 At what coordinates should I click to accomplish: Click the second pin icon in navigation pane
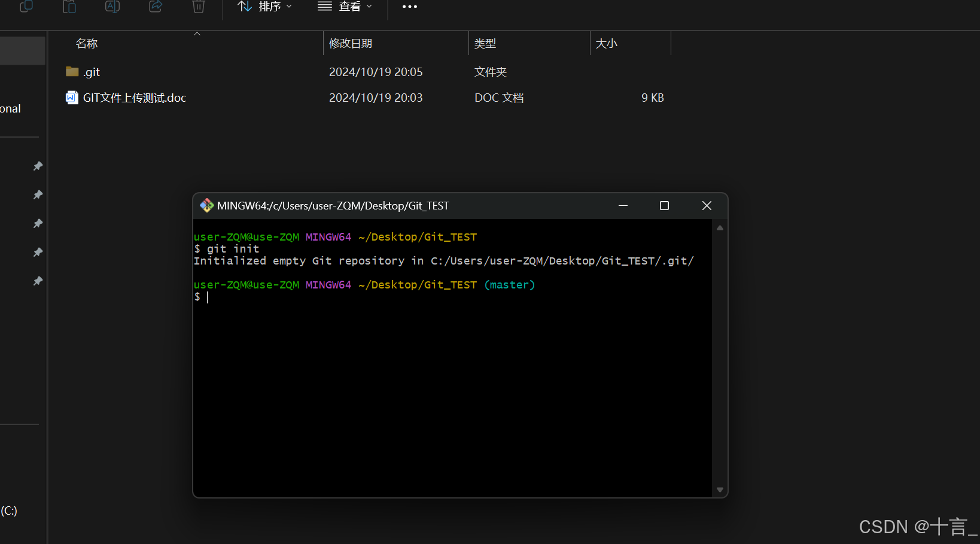(x=38, y=194)
